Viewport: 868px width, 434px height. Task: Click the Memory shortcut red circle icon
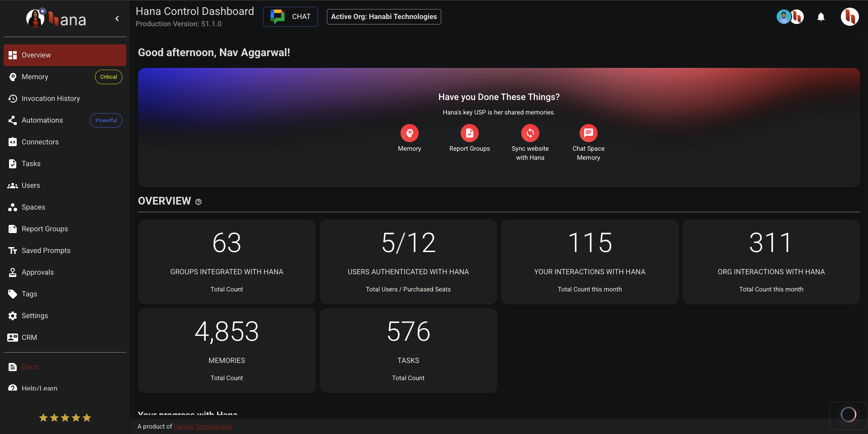coord(410,133)
